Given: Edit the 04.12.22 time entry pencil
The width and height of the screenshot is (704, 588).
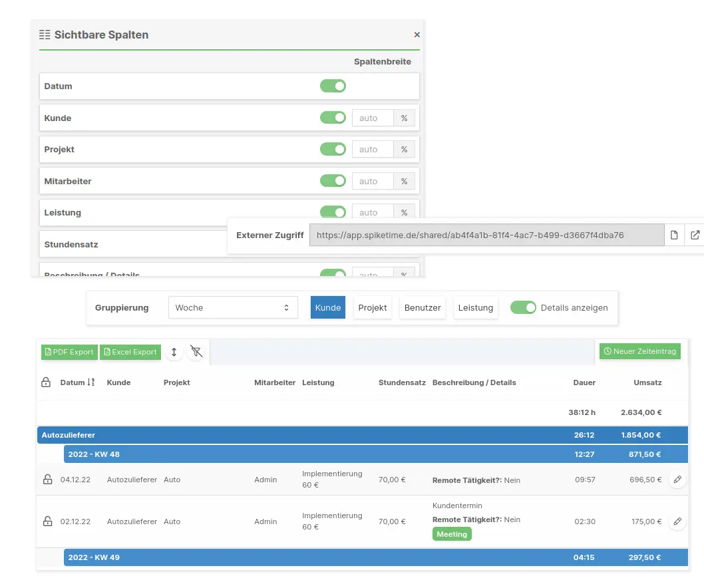Looking at the screenshot, I should point(677,480).
